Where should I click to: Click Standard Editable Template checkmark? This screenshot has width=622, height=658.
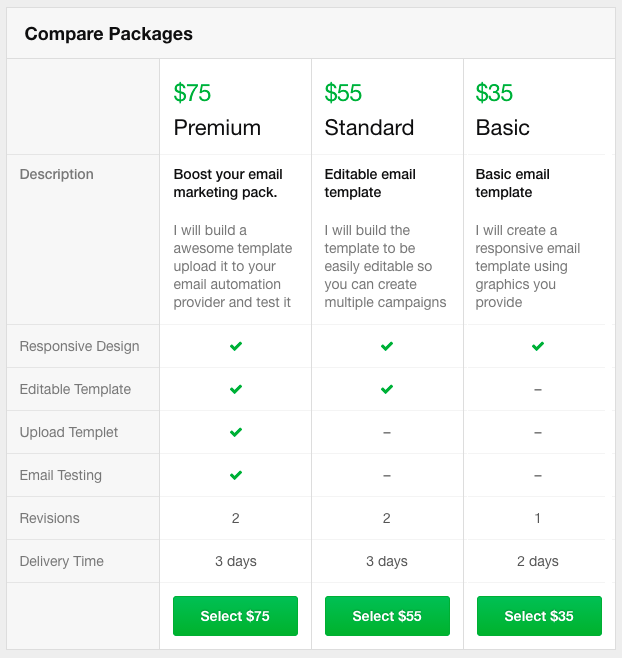tap(387, 389)
